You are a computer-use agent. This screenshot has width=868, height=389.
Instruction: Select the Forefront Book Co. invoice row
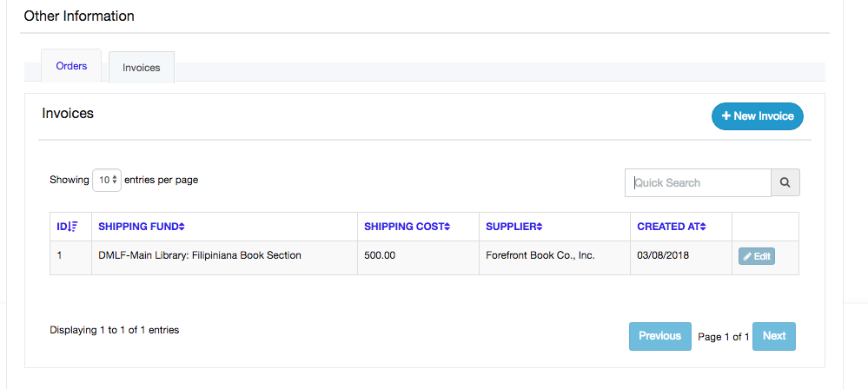point(424,257)
